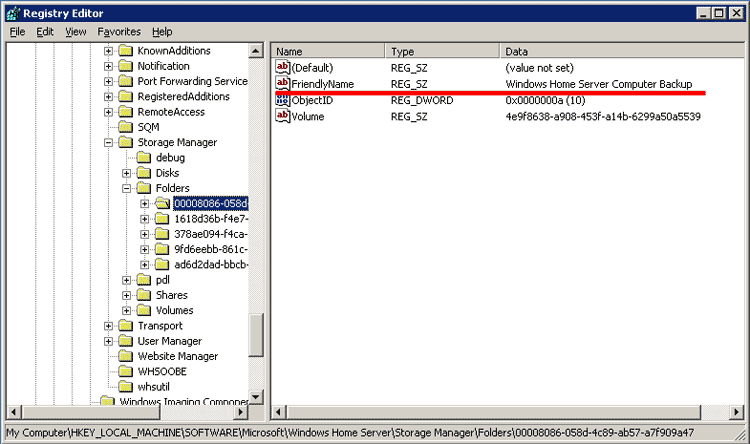750x444 pixels.
Task: Click the Shares folder icon
Action: pyautogui.click(x=144, y=295)
